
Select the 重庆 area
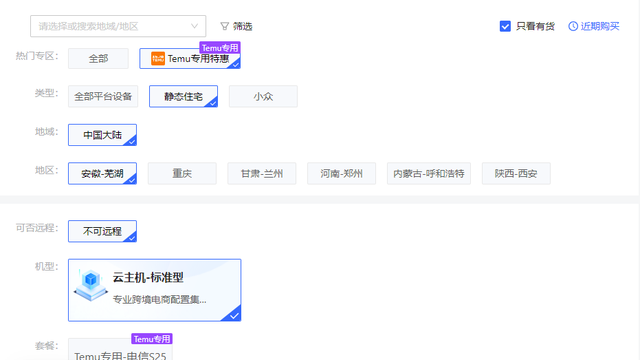click(182, 173)
